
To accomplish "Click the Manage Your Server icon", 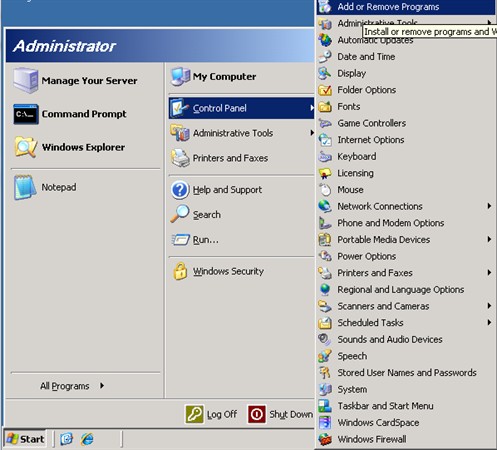I will point(25,80).
